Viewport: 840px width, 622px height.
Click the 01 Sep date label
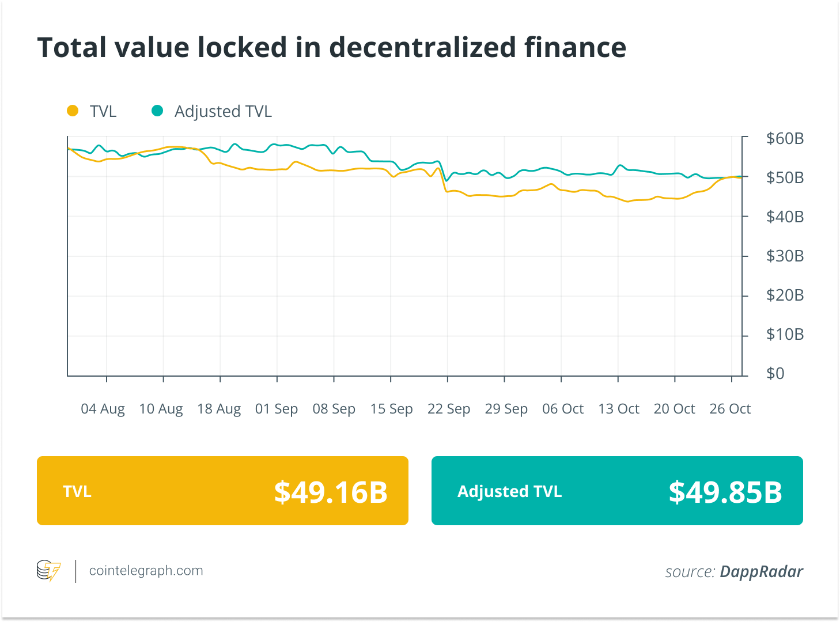[x=277, y=409]
